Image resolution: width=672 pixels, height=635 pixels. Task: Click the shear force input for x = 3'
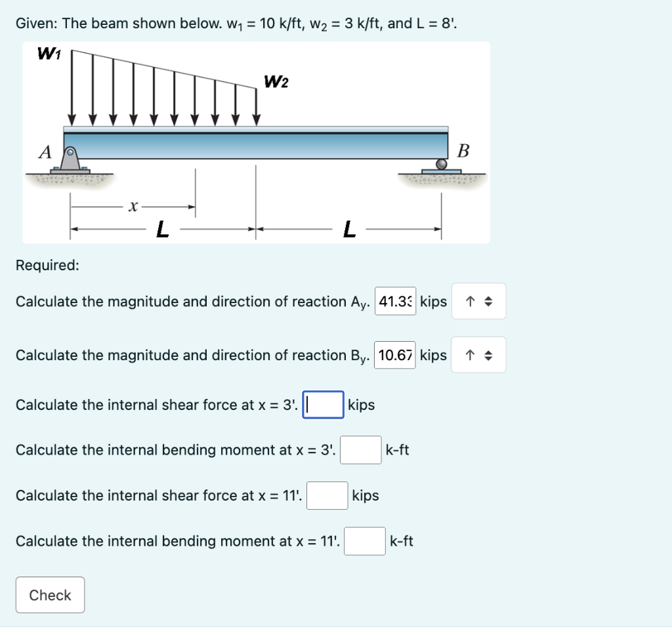pyautogui.click(x=323, y=405)
